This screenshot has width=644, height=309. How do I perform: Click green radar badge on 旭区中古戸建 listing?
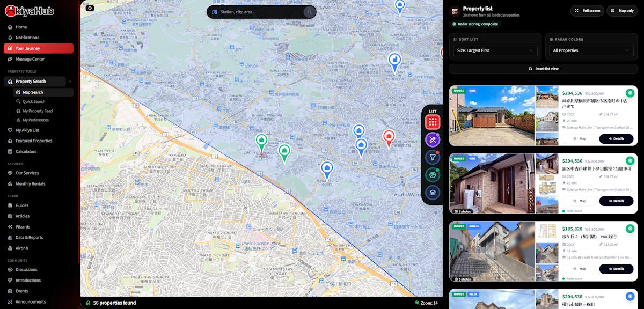coord(630,160)
